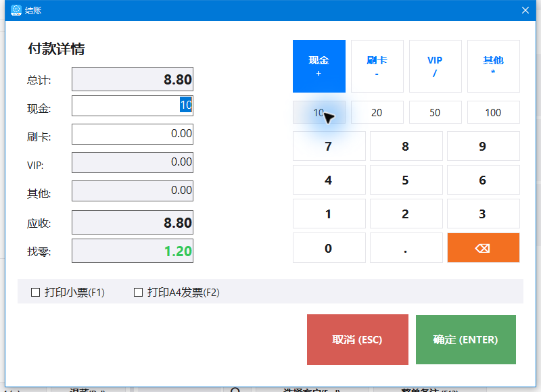The height and width of the screenshot is (392, 541).
Task: Click the 20 quick amount button
Action: tap(377, 112)
